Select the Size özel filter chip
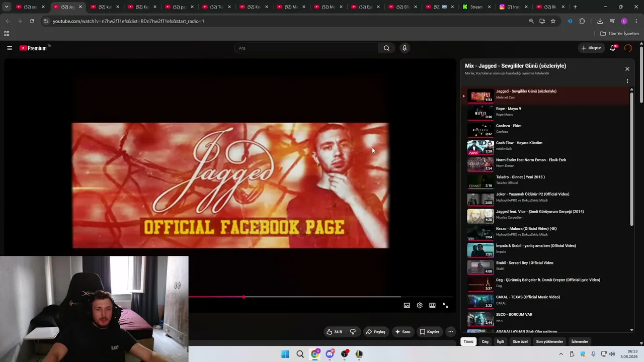 (x=520, y=341)
